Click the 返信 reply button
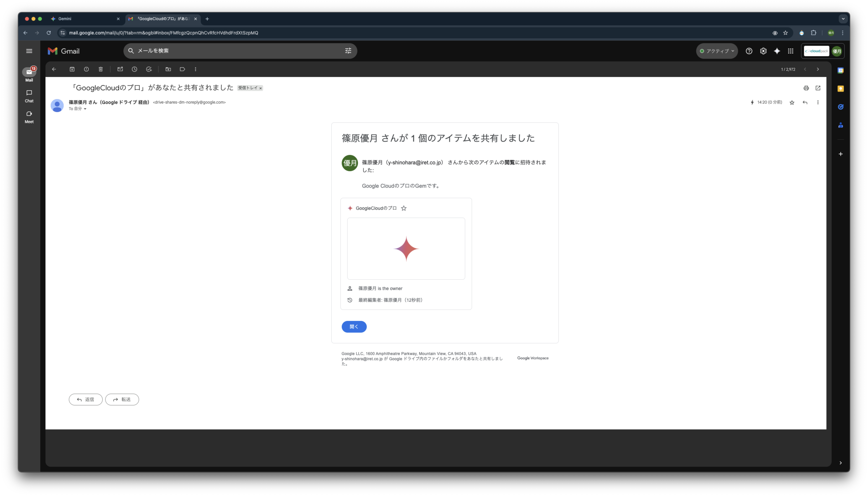Screen dimensions: 868x496 click(85, 400)
